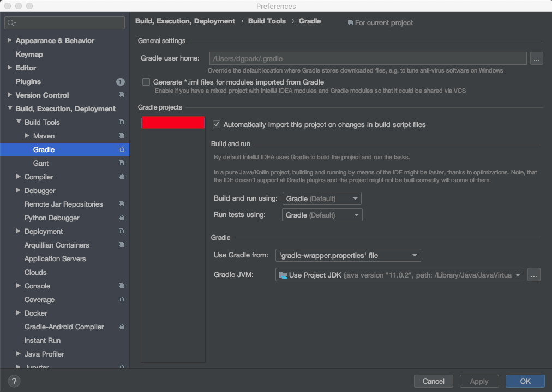Viewport: 552px width, 392px height.
Task: Select the highlighted Gradle project entry
Action: 173,123
